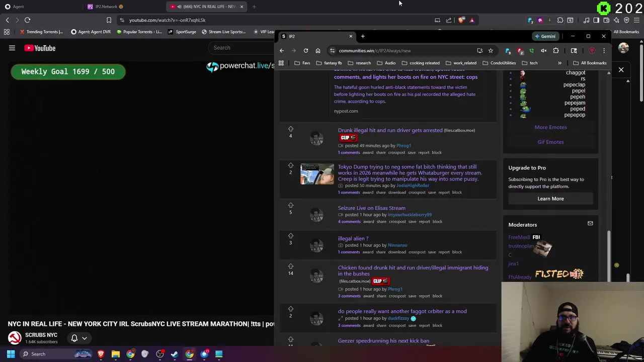The width and height of the screenshot is (644, 362).
Task: Open Brave browser from taskbar
Action: tap(101, 354)
